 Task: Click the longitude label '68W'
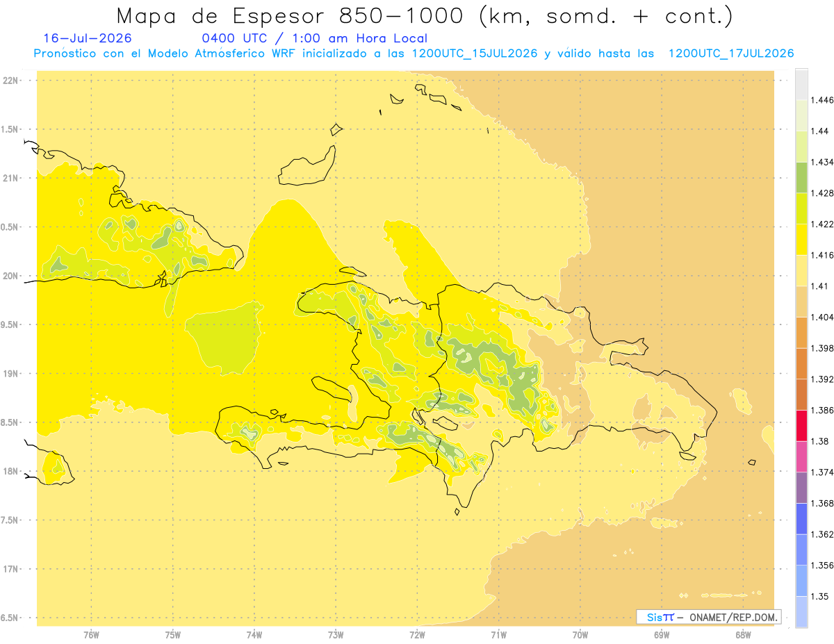click(743, 634)
